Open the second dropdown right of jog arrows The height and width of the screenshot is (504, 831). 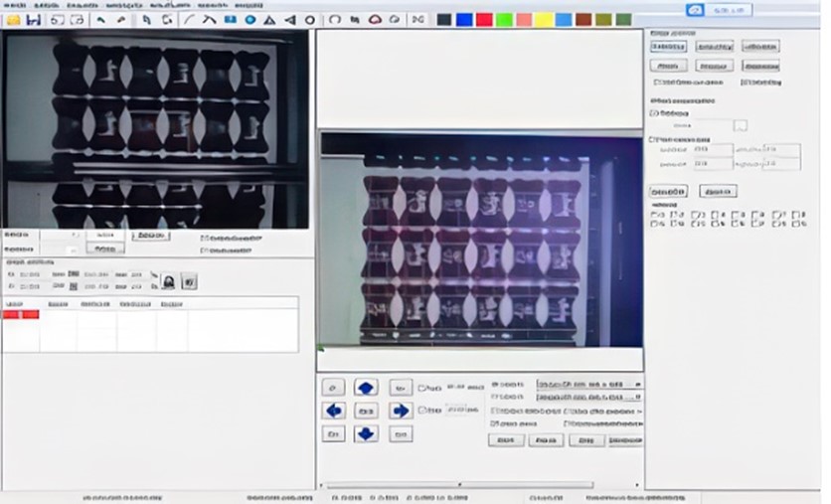[588, 397]
